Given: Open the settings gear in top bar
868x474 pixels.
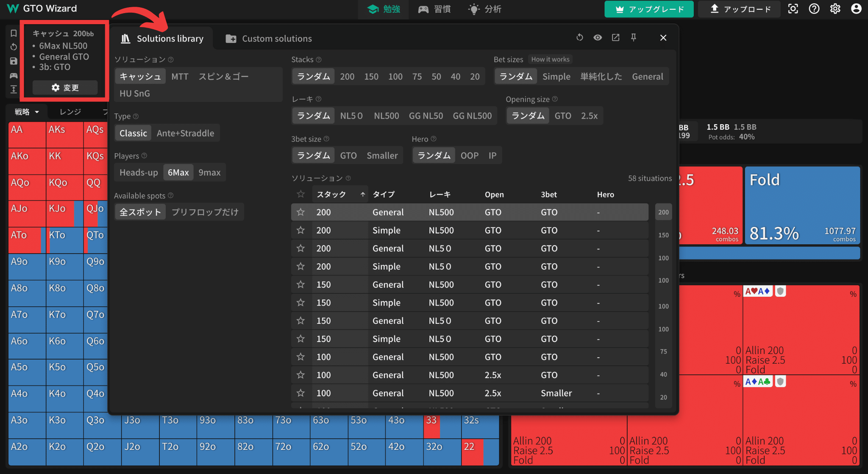Looking at the screenshot, I should [835, 8].
